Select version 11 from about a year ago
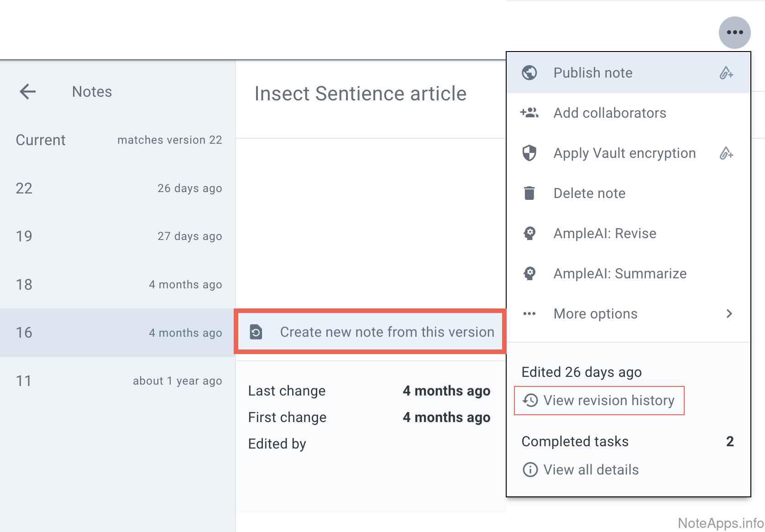 118,381
